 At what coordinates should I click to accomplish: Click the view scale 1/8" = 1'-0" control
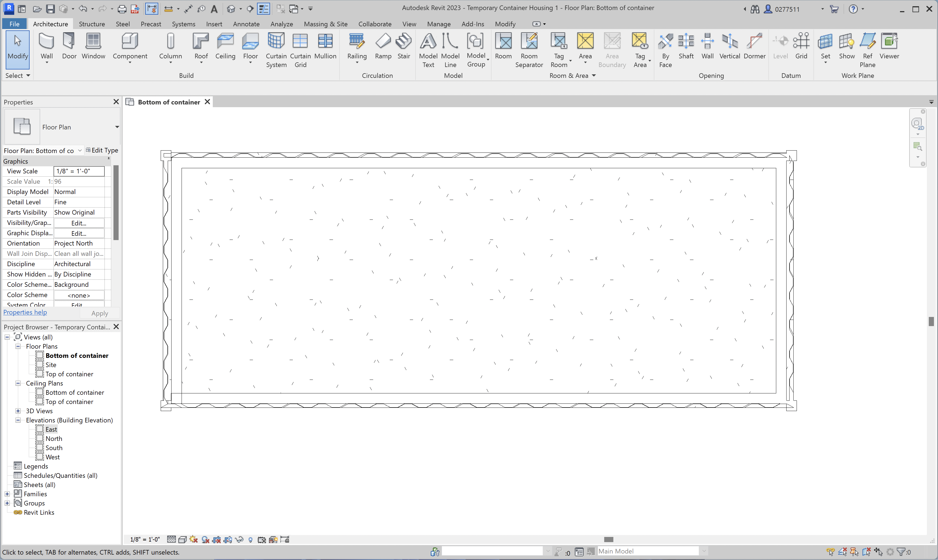point(145,540)
